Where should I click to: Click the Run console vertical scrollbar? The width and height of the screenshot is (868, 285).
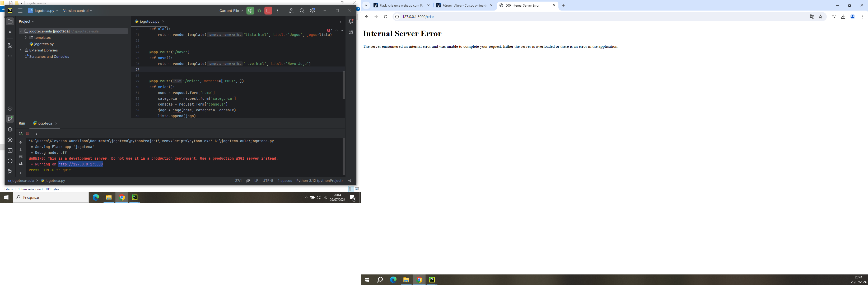pyautogui.click(x=344, y=156)
